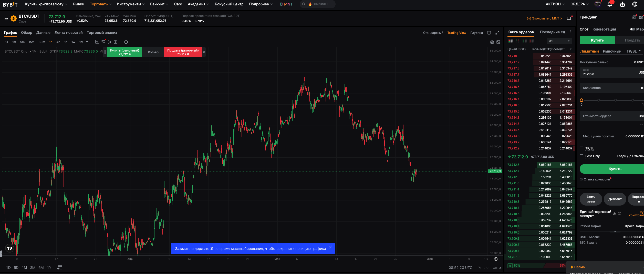
Task: Open the news icon in Трейдинг header
Action: click(634, 17)
